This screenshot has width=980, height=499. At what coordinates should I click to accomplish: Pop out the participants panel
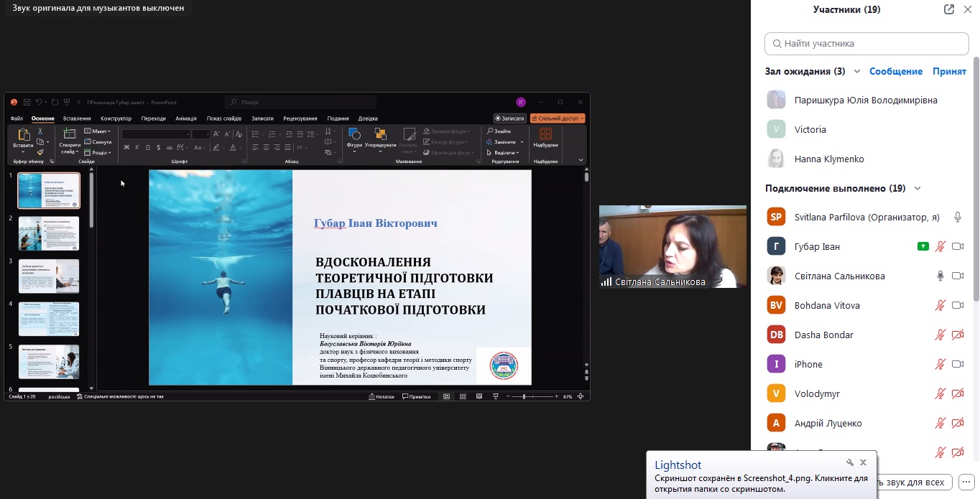click(949, 9)
